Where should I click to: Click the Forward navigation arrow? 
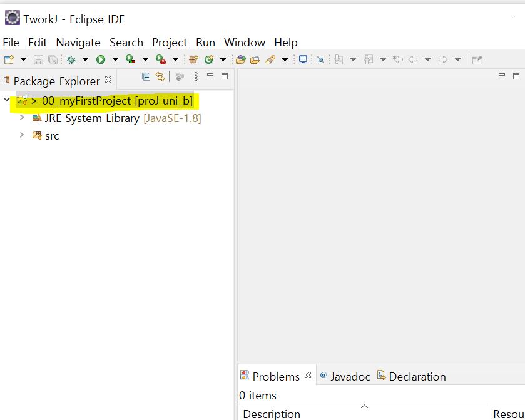click(x=443, y=59)
